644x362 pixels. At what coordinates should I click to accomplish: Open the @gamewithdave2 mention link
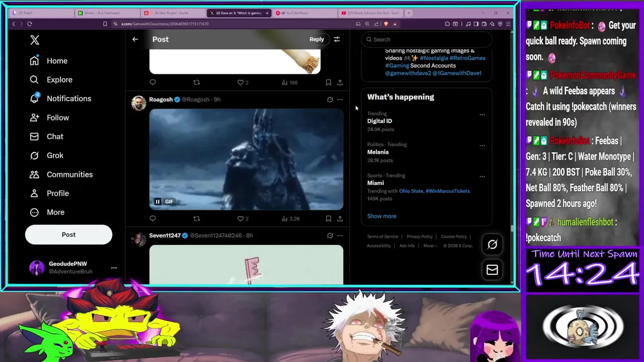[408, 73]
